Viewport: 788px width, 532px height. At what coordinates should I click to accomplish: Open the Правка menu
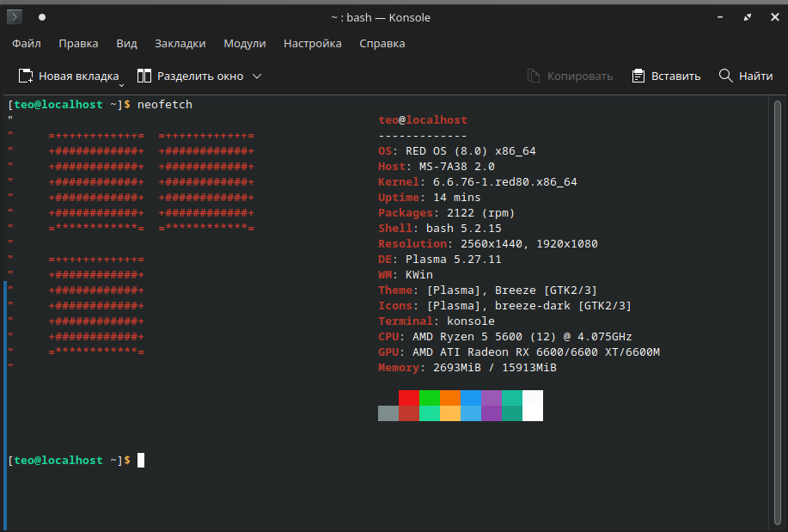pos(78,44)
